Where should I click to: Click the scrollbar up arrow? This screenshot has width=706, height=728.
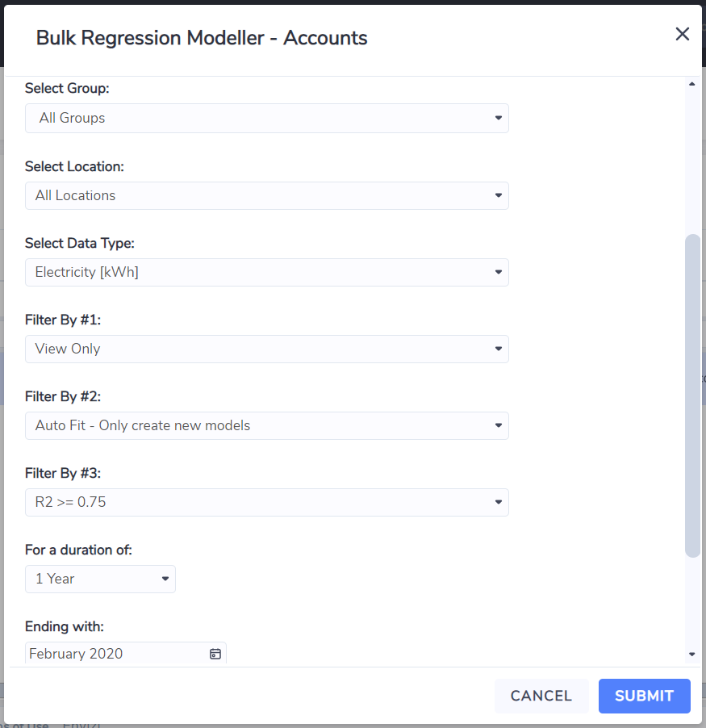pyautogui.click(x=692, y=84)
